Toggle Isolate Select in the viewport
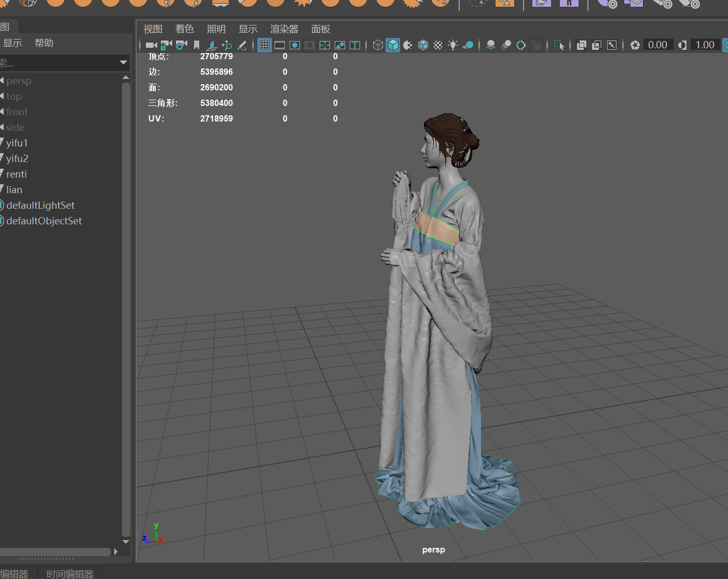The height and width of the screenshot is (579, 728). [x=559, y=45]
